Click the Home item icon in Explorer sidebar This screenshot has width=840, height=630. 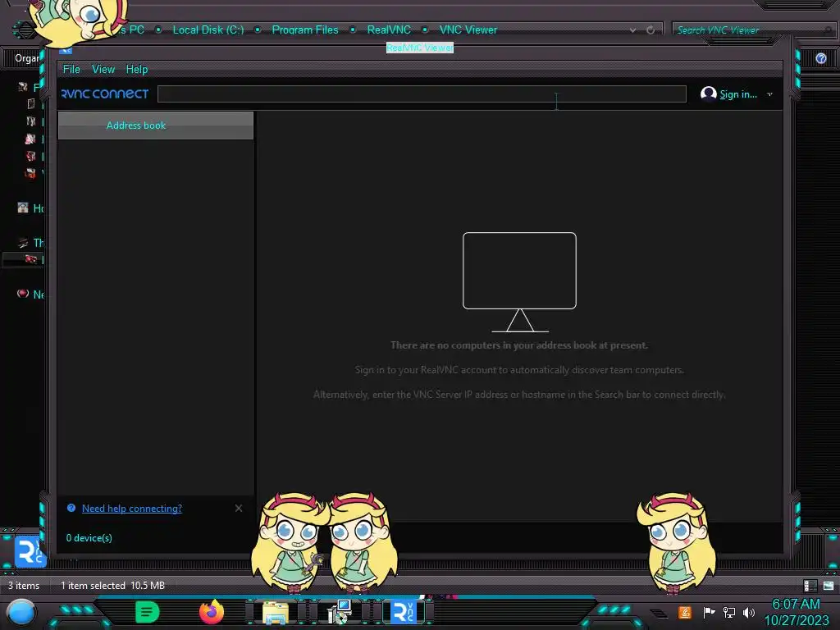(22, 208)
